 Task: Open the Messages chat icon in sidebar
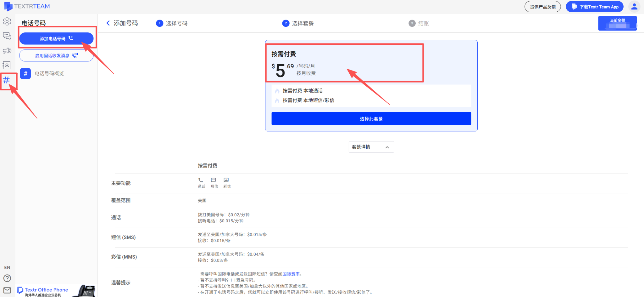coord(7,36)
